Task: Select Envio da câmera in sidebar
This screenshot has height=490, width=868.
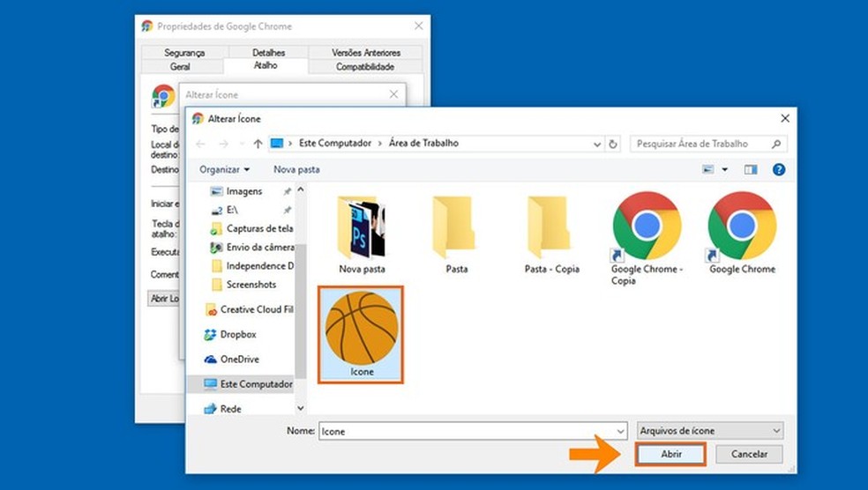Action: [x=252, y=248]
